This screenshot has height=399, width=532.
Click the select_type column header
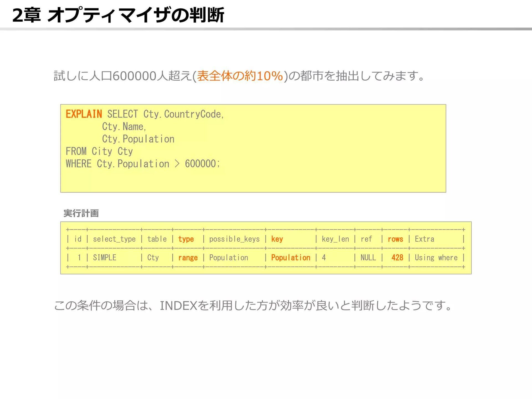pos(114,239)
